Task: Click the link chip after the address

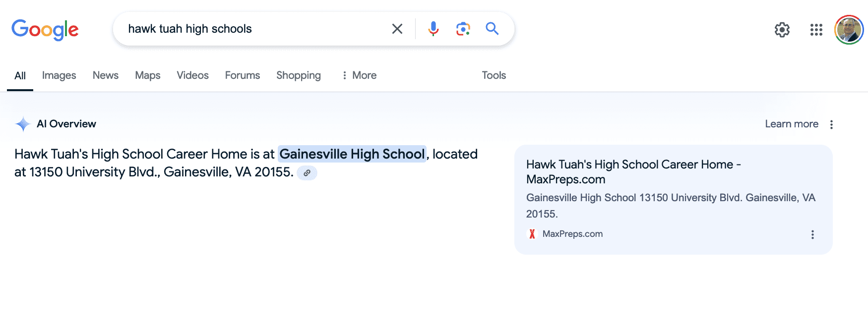Action: [x=307, y=173]
